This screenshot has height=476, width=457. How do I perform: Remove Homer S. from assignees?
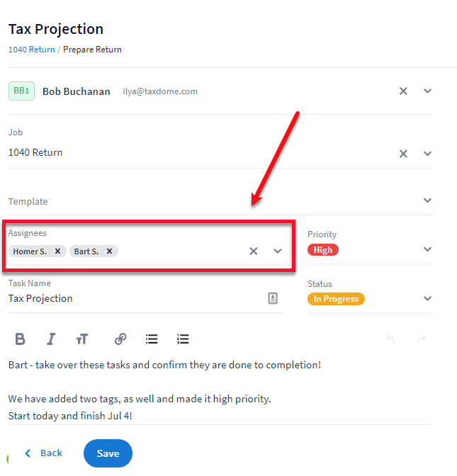(x=58, y=251)
